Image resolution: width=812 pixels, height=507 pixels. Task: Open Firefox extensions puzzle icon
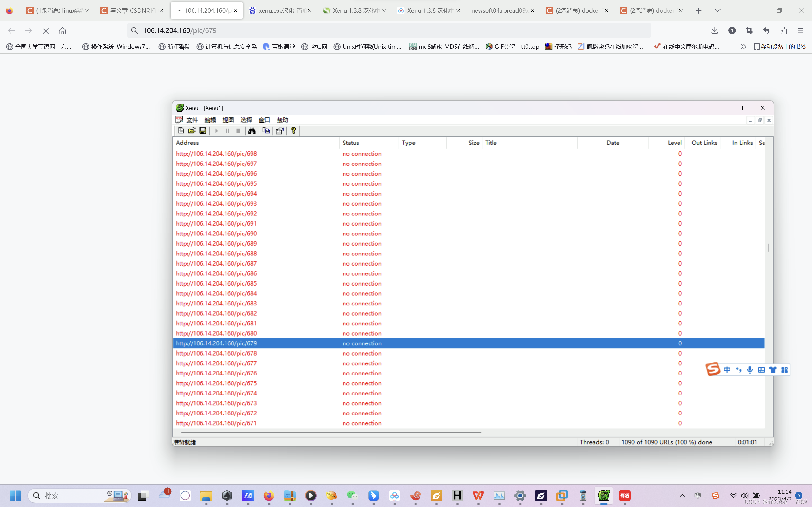coord(783,30)
